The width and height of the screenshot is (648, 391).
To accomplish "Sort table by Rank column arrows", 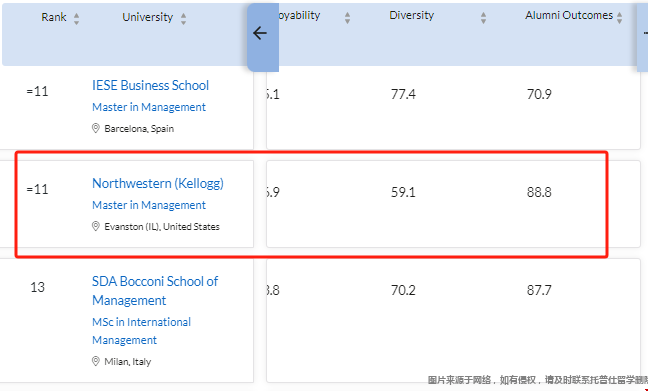I will click(x=76, y=19).
